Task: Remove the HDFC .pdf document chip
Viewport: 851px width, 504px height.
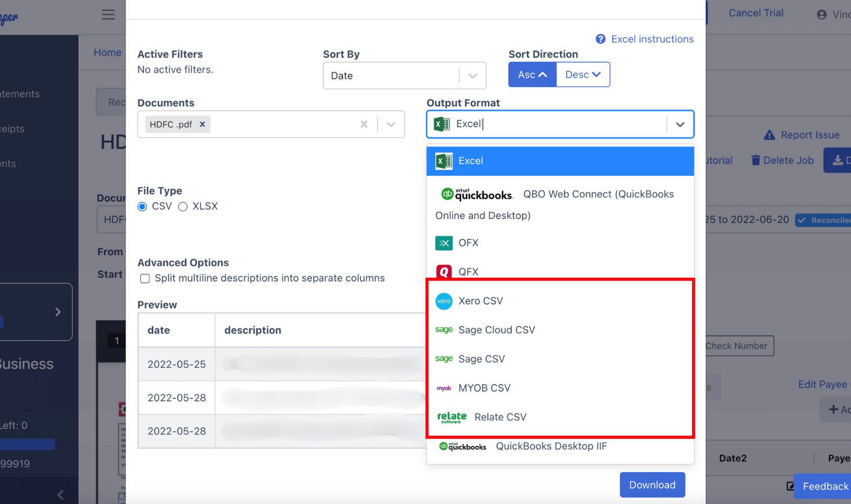Action: click(202, 124)
